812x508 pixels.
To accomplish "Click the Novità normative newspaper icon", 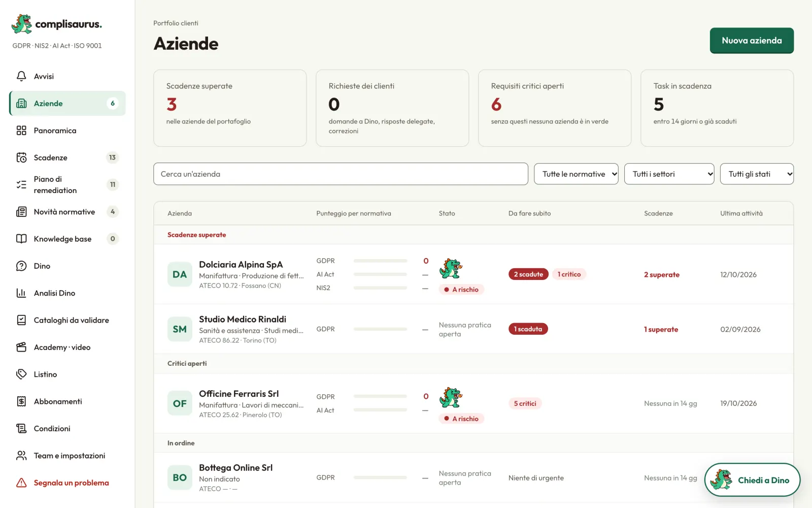I will (x=21, y=212).
